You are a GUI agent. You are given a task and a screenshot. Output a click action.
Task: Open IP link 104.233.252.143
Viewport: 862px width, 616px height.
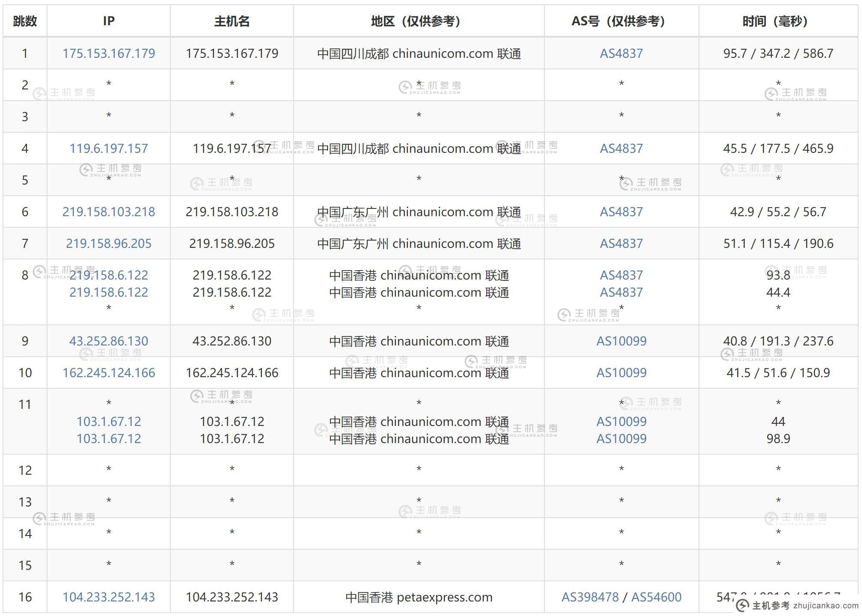pos(109,597)
